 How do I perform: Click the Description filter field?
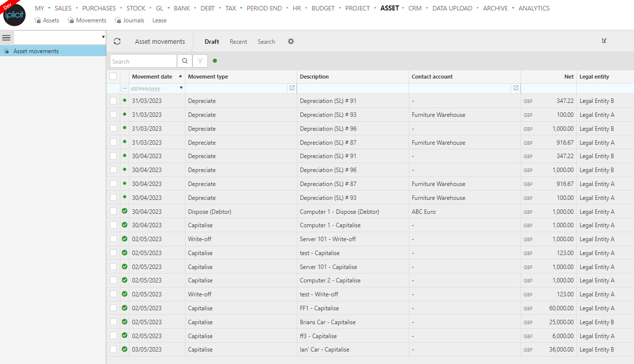pyautogui.click(x=353, y=88)
